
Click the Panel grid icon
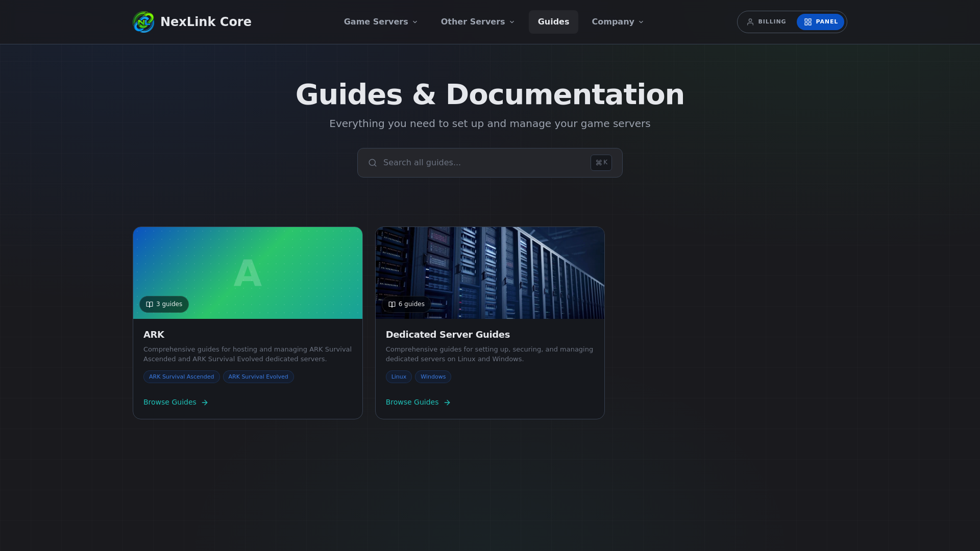pos(808,22)
